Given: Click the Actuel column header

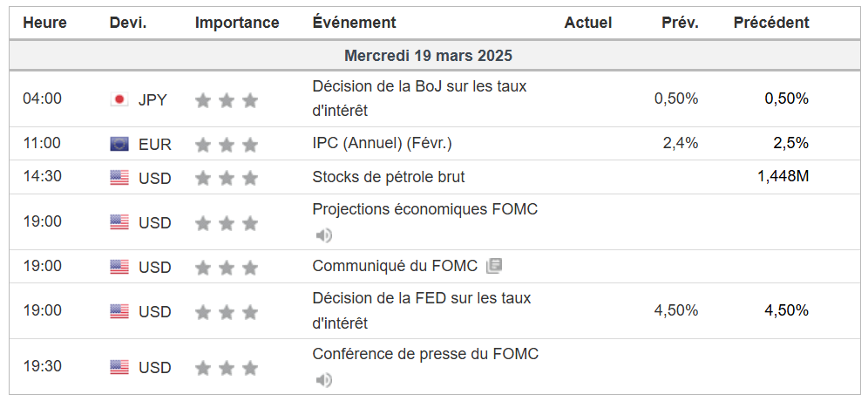Looking at the screenshot, I should (x=588, y=23).
